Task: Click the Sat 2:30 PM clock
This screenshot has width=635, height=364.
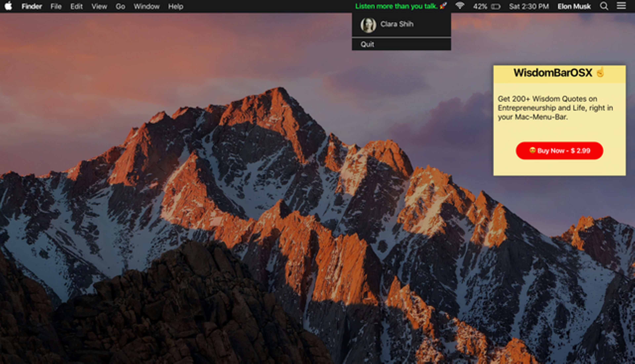Action: [x=529, y=6]
